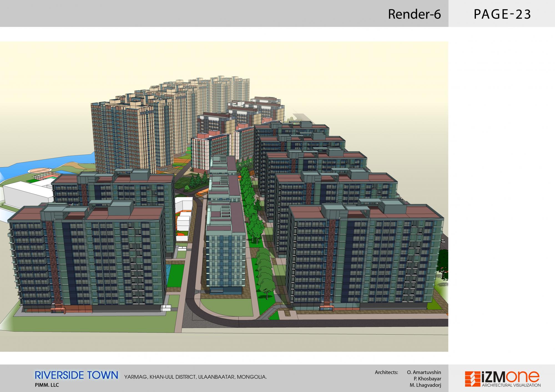This screenshot has width=555, height=392.
Task: Click architect name 'P. Khosbayar'
Action: point(427,379)
